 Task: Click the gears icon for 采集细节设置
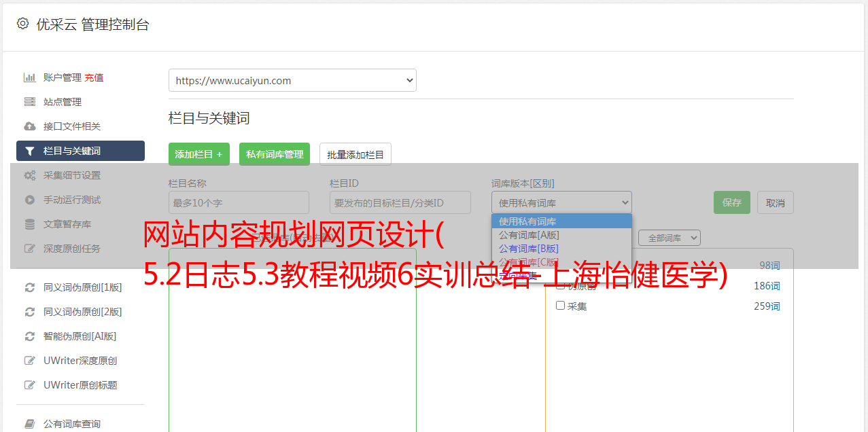pos(30,175)
